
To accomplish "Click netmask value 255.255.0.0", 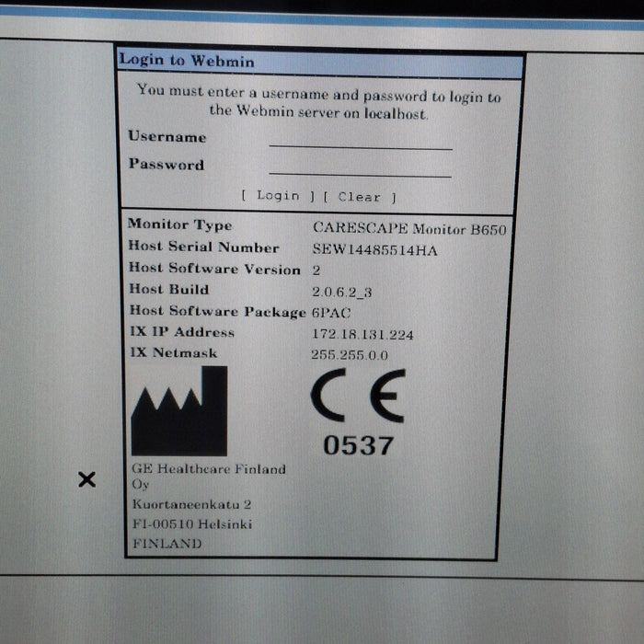I will coord(349,354).
